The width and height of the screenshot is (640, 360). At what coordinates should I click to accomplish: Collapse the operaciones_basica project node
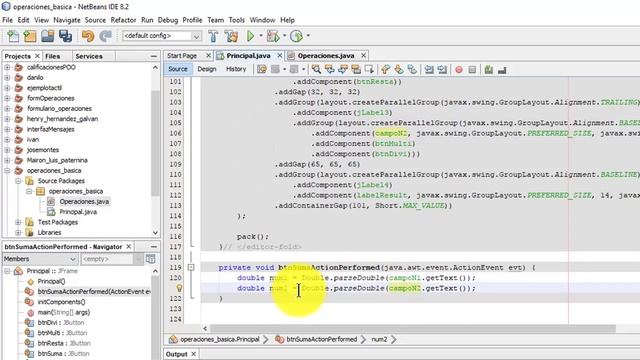pyautogui.click(x=7, y=171)
